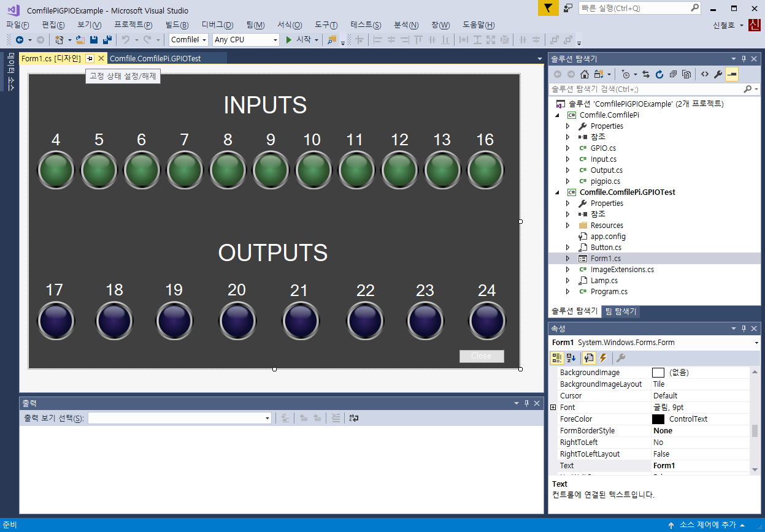Viewport: 765px width, 532px height.
Task: Toggle pin on the Form1.cs designer tab
Action: [x=90, y=58]
